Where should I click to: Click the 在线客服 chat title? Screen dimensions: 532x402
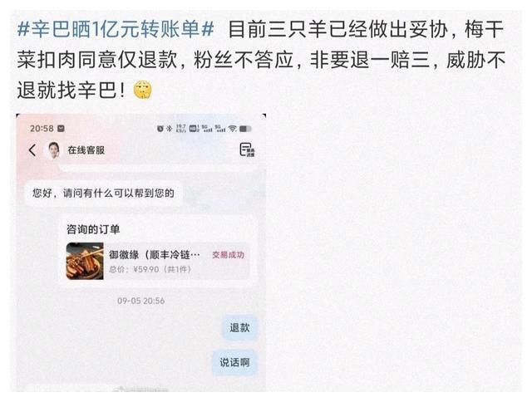click(86, 150)
